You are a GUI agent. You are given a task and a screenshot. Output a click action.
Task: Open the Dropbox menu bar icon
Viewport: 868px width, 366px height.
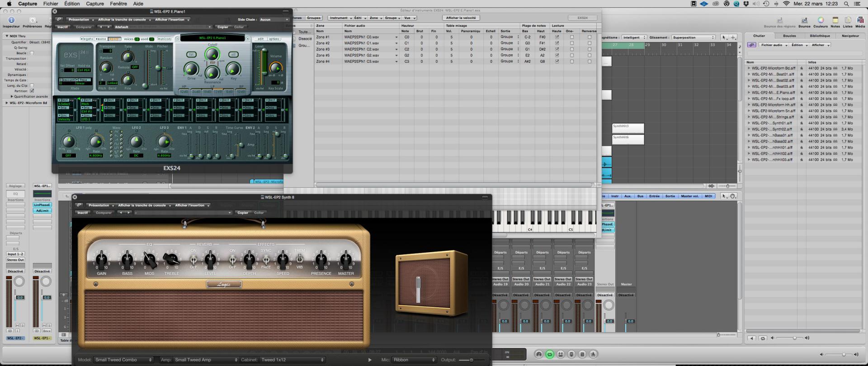(746, 4)
